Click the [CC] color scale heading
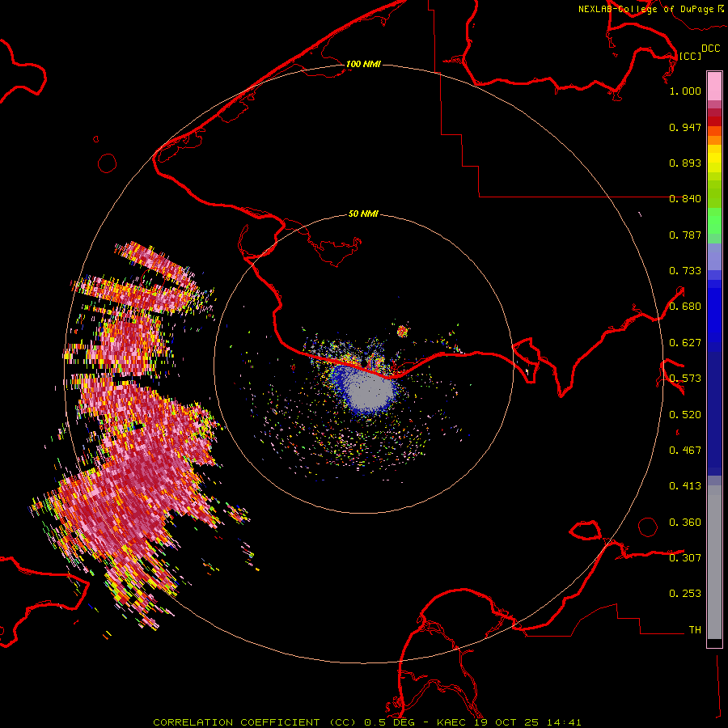Screen dimensions: 728x728 click(690, 56)
